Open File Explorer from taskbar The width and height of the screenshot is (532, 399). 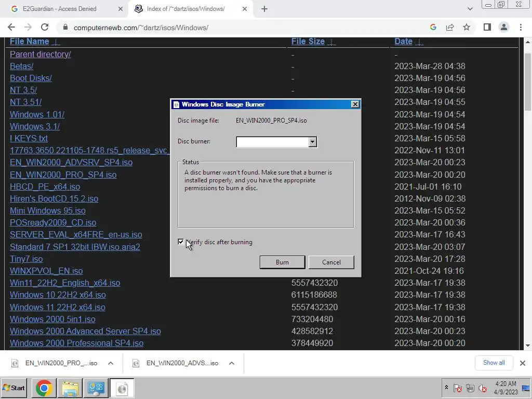(70, 388)
